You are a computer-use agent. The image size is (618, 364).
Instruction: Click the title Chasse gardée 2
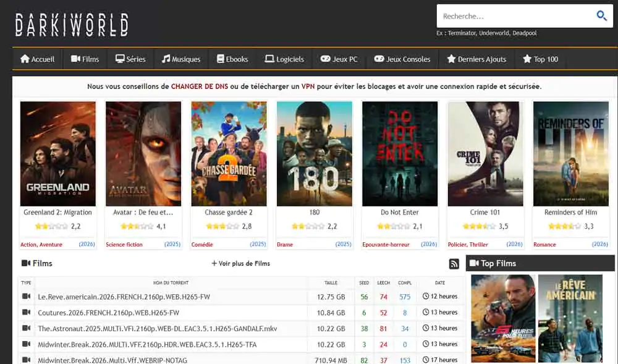point(229,213)
